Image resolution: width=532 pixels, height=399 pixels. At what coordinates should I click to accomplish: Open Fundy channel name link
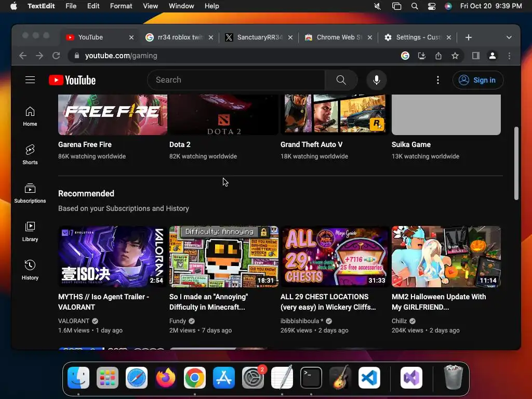[178, 321]
